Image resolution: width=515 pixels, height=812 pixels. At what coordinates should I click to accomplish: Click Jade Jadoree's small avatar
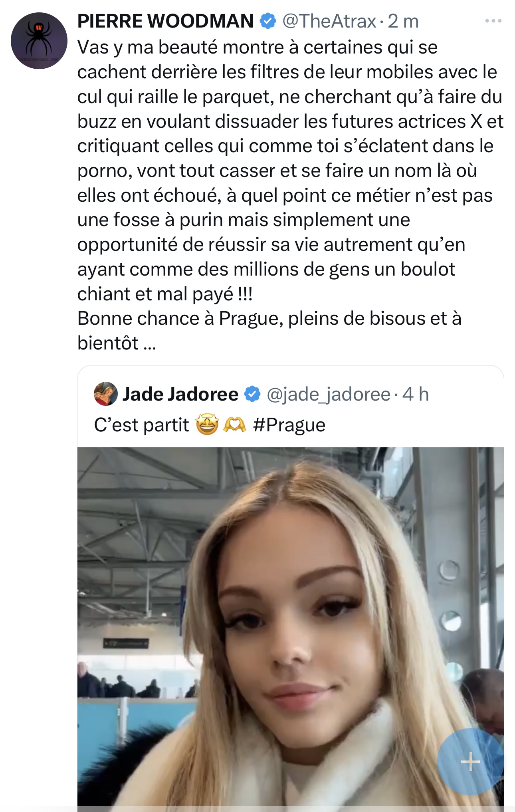[x=106, y=394]
